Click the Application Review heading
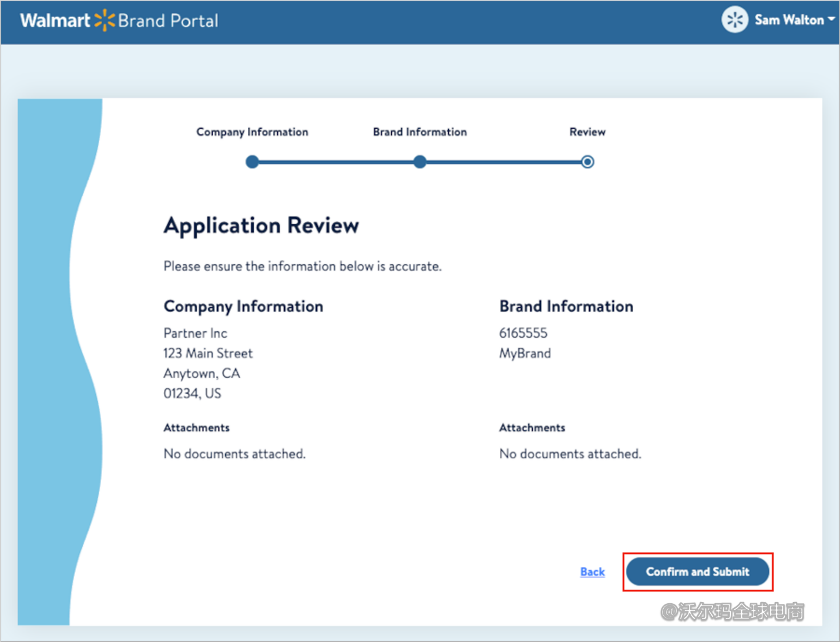The height and width of the screenshot is (642, 840). click(x=261, y=226)
